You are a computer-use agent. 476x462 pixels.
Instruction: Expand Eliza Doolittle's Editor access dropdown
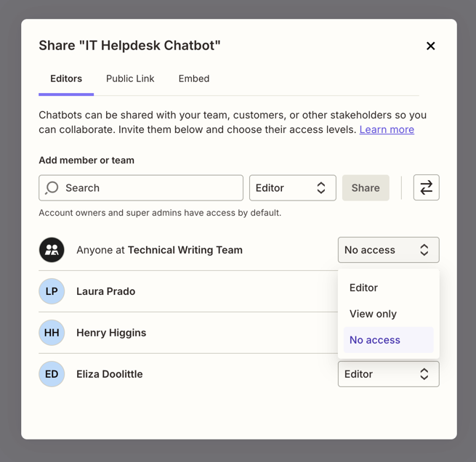click(x=388, y=374)
